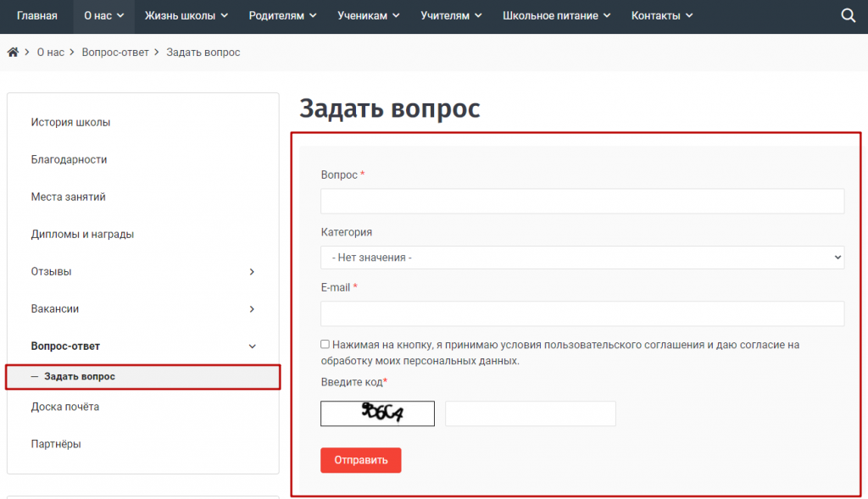Viewport: 868px width, 499px height.
Task: Focus the E-mail input field
Action: coord(582,313)
